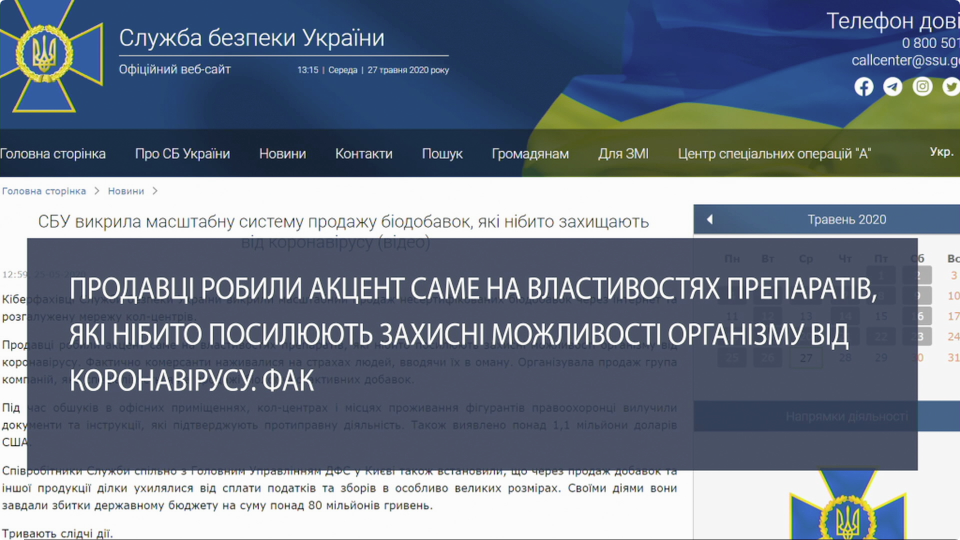Open 'Громадянам' menu item
This screenshot has height=540, width=960.
[530, 154]
